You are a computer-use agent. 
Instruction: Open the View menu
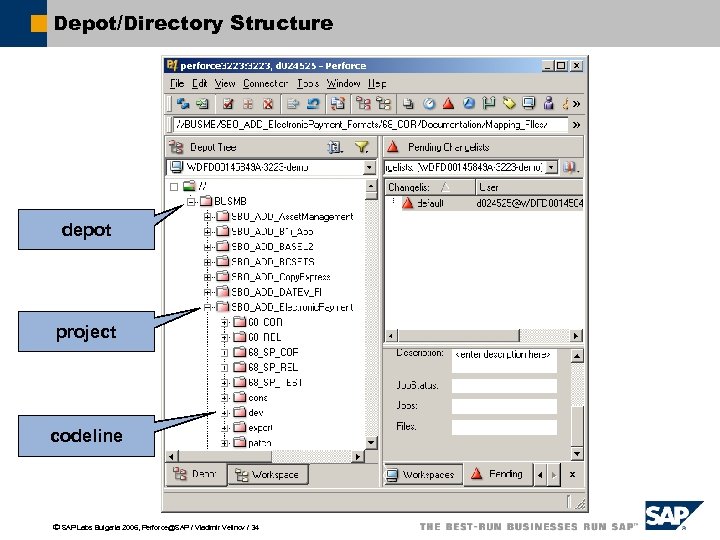(225, 84)
